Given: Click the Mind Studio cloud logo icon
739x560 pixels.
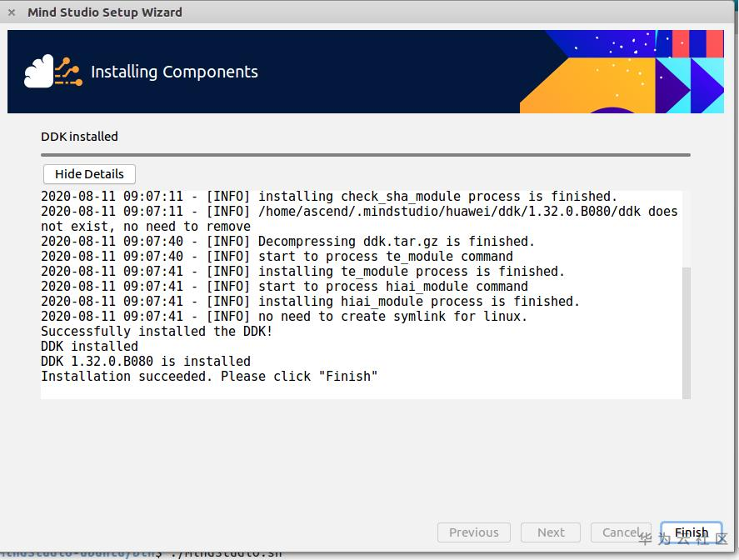Looking at the screenshot, I should tap(52, 72).
